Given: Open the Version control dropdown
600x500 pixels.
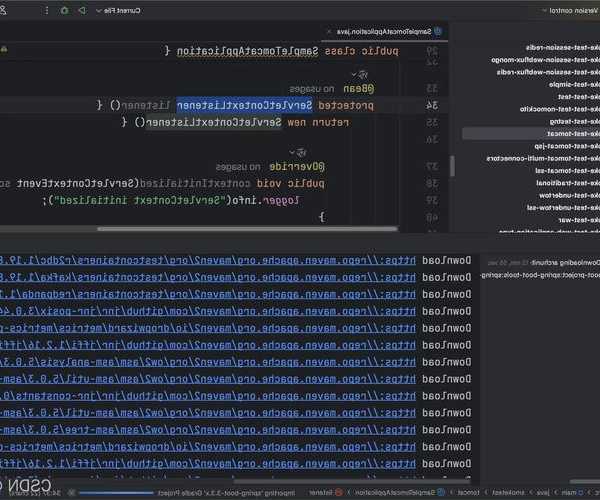Looking at the screenshot, I should coord(572,11).
